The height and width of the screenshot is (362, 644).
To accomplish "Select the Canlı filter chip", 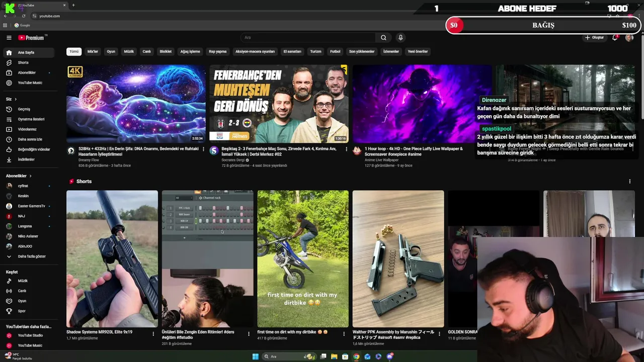I will pyautogui.click(x=146, y=51).
